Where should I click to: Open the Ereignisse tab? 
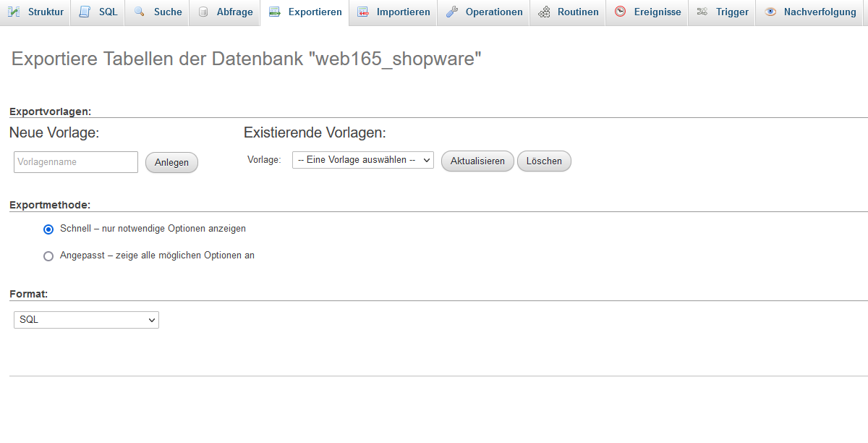tap(647, 12)
